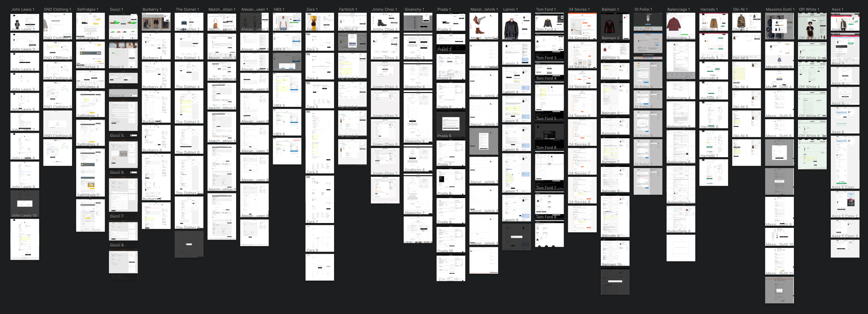Click the 'The Outnet 1' artboard label

187,9
